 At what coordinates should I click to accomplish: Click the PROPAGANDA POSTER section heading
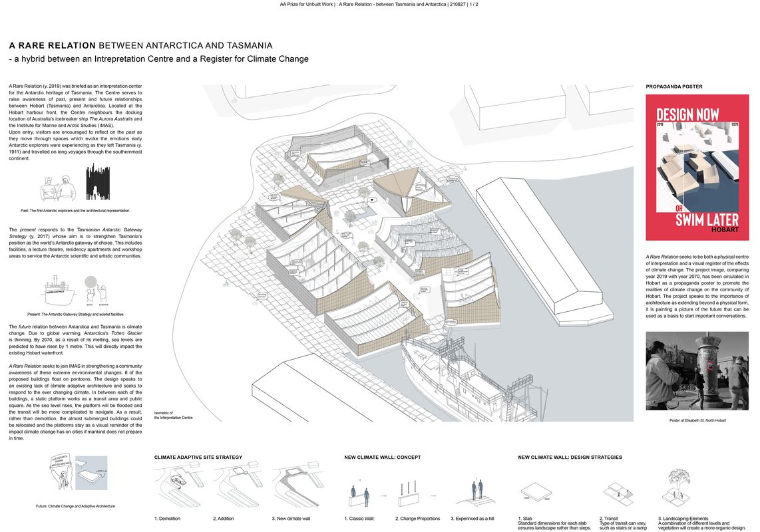coord(673,86)
